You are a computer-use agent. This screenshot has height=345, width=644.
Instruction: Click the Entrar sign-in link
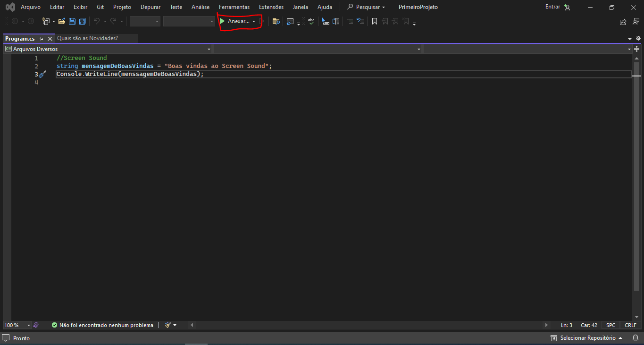coord(552,7)
